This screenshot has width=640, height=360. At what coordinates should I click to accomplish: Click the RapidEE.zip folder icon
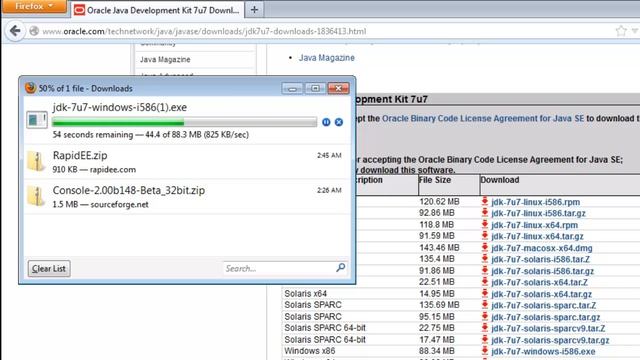pyautogui.click(x=36, y=161)
